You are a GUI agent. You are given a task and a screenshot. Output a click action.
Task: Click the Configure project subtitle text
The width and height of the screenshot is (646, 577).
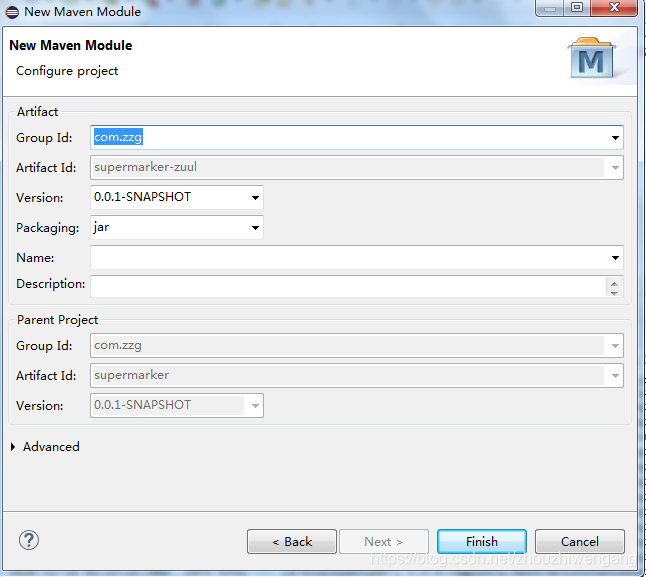coord(67,71)
